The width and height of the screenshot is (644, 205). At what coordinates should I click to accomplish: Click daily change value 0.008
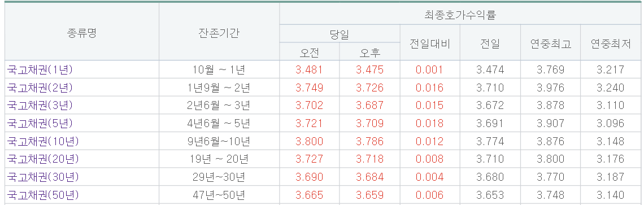click(429, 159)
